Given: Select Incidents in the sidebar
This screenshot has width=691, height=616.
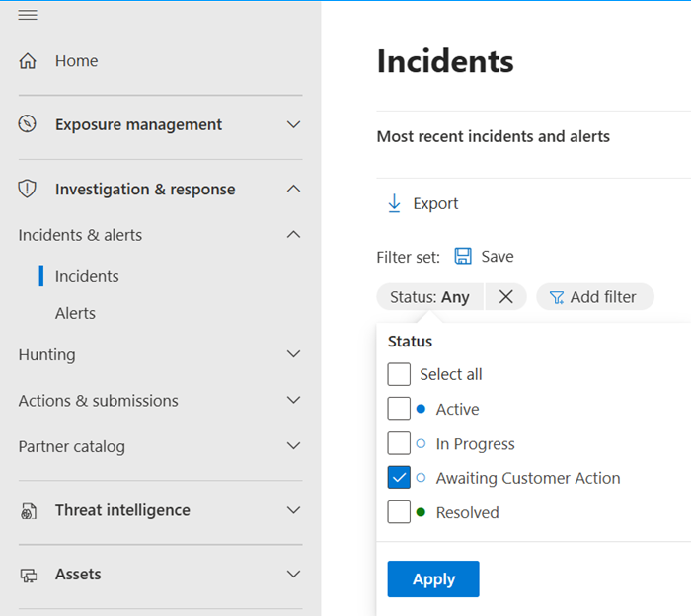Looking at the screenshot, I should pyautogui.click(x=87, y=276).
